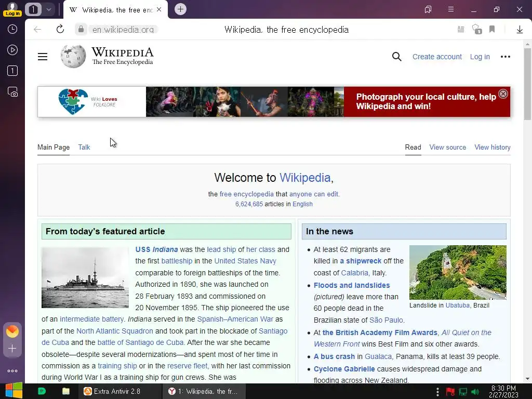This screenshot has height=399, width=532.
Task: Open the tab group counter button
Action: click(x=33, y=9)
